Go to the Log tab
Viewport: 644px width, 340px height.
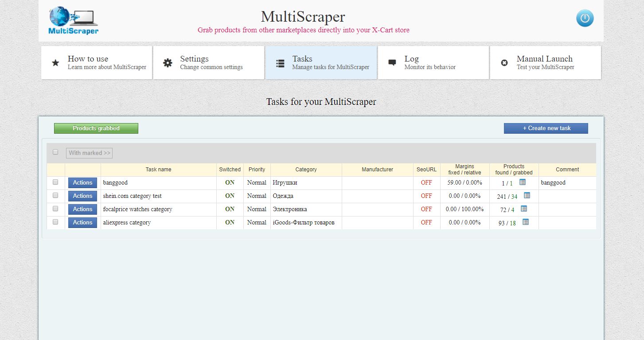[x=433, y=63]
